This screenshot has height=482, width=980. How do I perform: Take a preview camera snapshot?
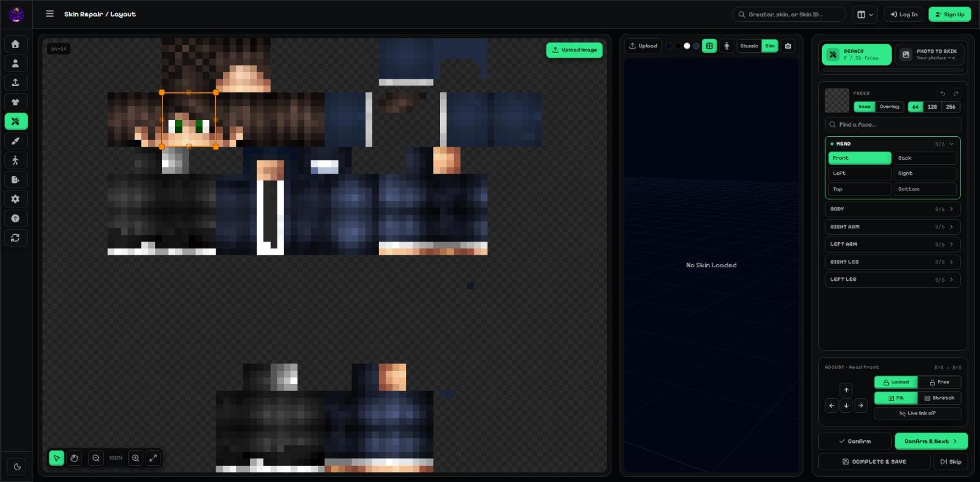pos(788,46)
